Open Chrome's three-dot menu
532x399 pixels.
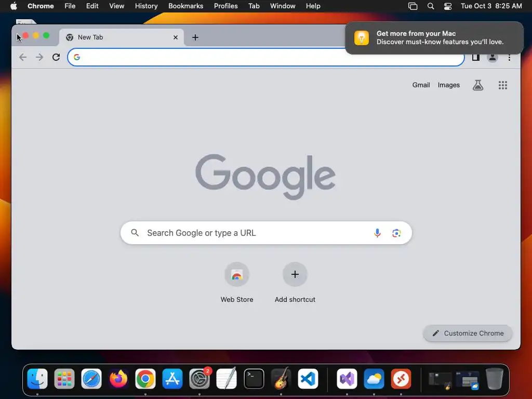click(509, 58)
